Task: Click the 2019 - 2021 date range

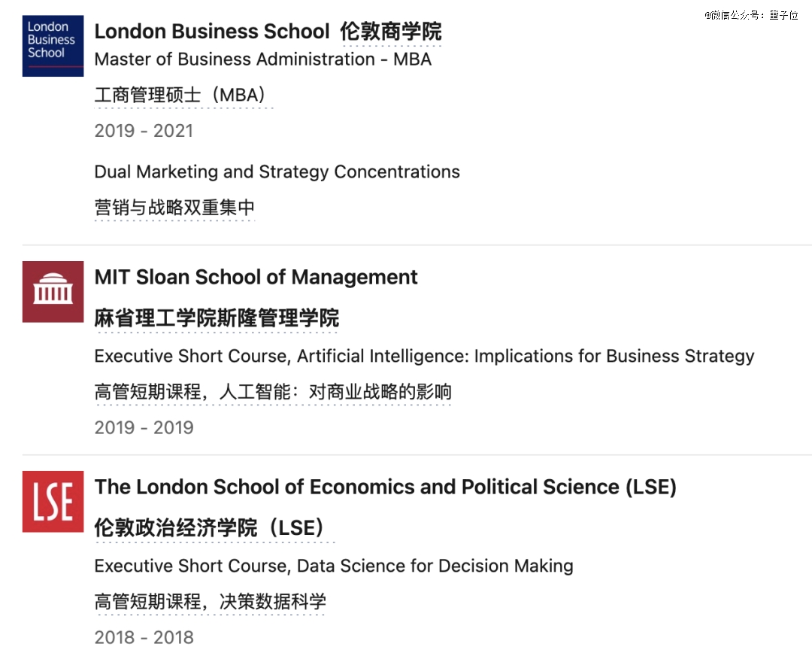Action: [x=144, y=131]
